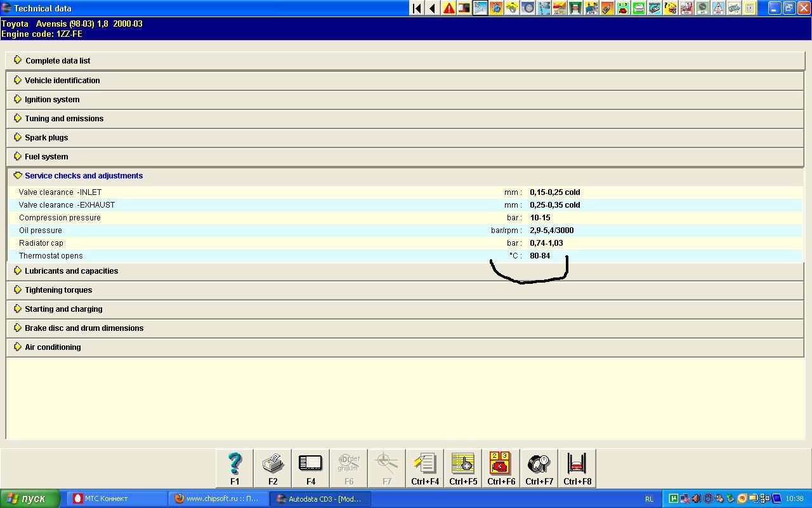Expand Tuning and emissions section
The image size is (812, 508).
tap(405, 118)
